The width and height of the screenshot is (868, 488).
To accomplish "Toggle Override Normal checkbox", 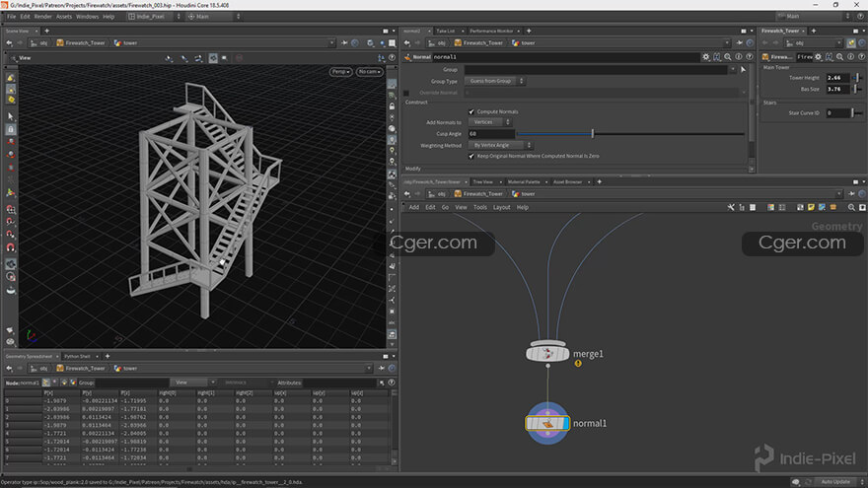I will pos(406,93).
